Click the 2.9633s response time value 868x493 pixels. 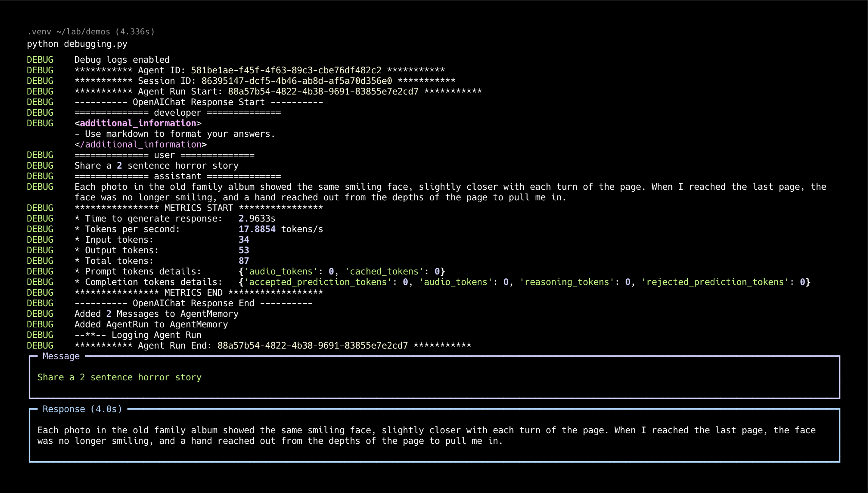257,219
